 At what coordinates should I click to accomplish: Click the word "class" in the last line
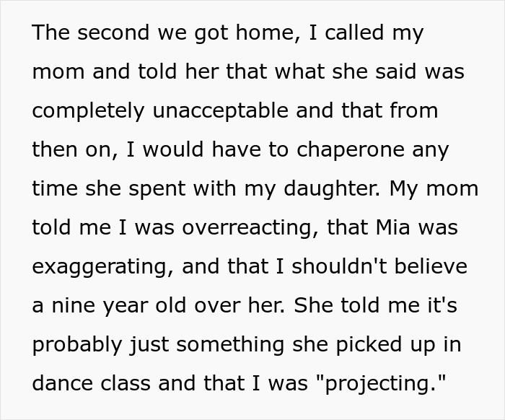pos(126,383)
